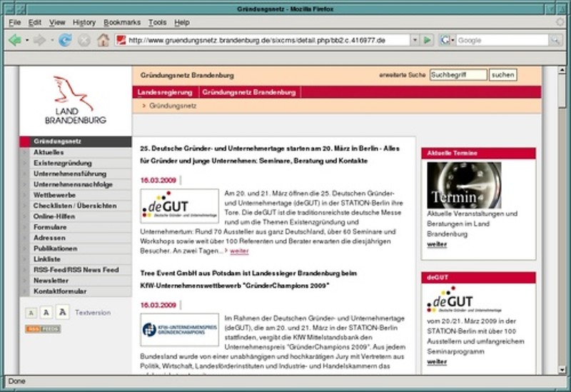
Task: Select the smallest font size A icon
Action: [x=31, y=313]
